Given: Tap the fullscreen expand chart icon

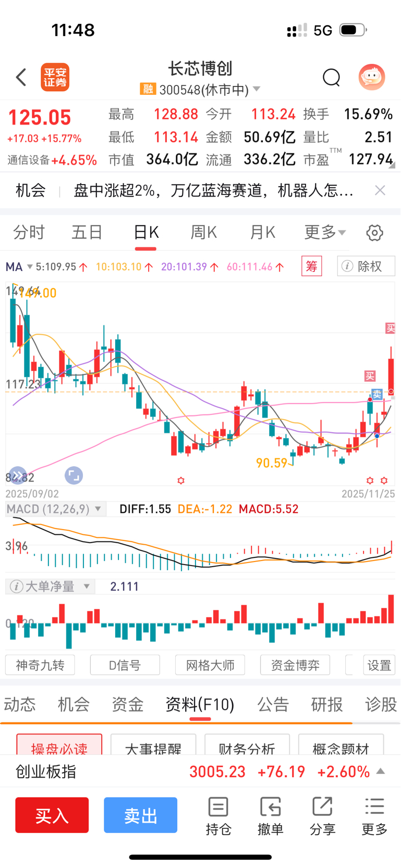Looking at the screenshot, I should click(x=74, y=475).
